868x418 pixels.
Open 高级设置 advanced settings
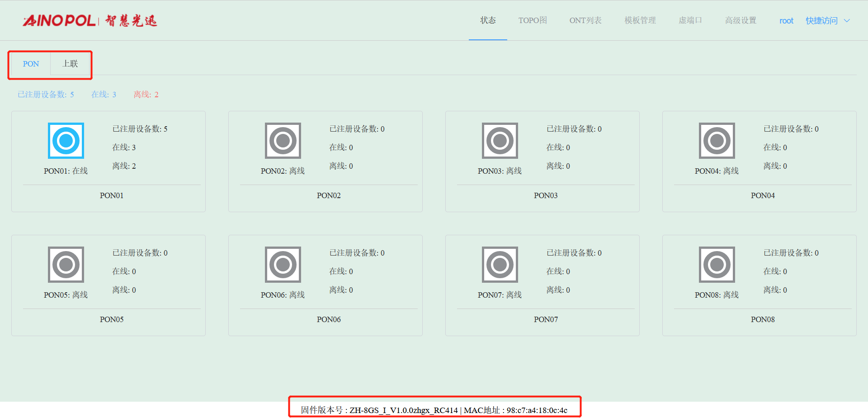coord(741,20)
